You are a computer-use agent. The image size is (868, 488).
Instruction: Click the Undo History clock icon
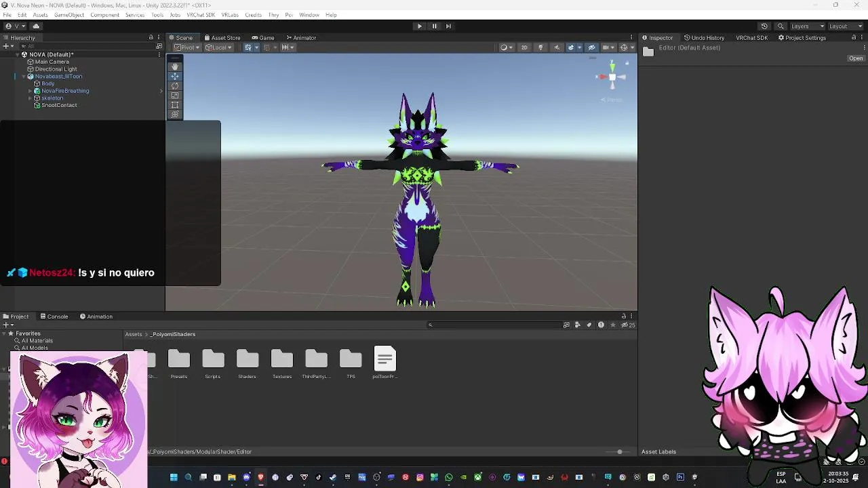[764, 26]
